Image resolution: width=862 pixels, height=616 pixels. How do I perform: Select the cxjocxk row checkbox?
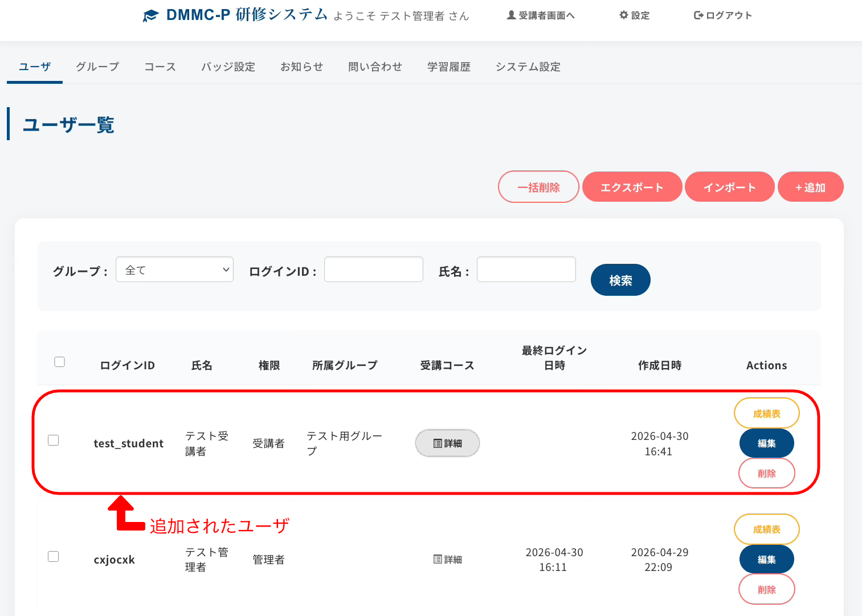(x=54, y=556)
